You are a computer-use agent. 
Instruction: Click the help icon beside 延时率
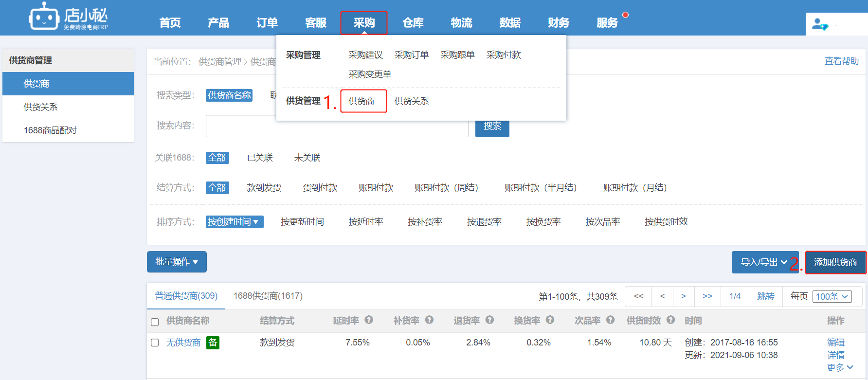[369, 320]
